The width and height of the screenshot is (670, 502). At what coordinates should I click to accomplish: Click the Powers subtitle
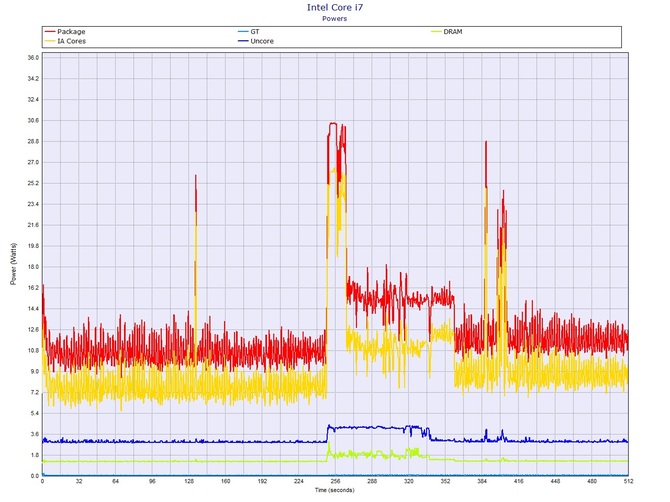point(335,19)
